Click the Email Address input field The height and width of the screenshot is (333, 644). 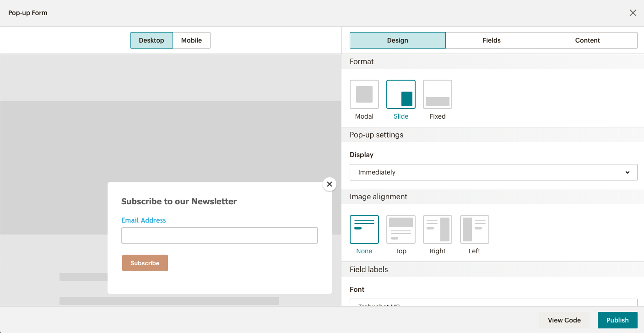click(219, 235)
